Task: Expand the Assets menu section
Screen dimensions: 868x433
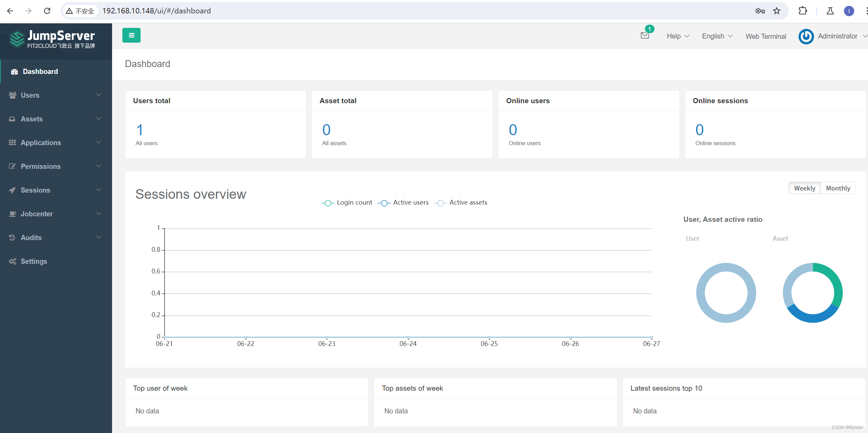Action: pyautogui.click(x=55, y=119)
